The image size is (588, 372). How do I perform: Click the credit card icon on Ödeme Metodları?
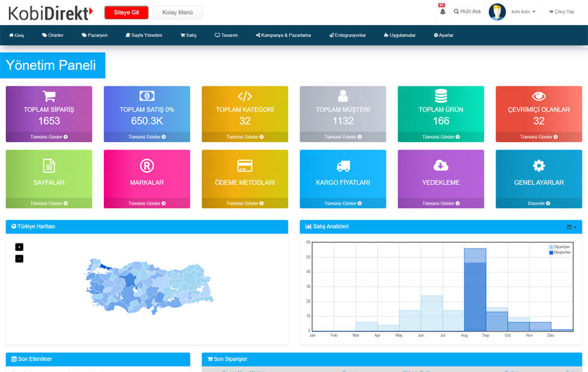coord(245,166)
